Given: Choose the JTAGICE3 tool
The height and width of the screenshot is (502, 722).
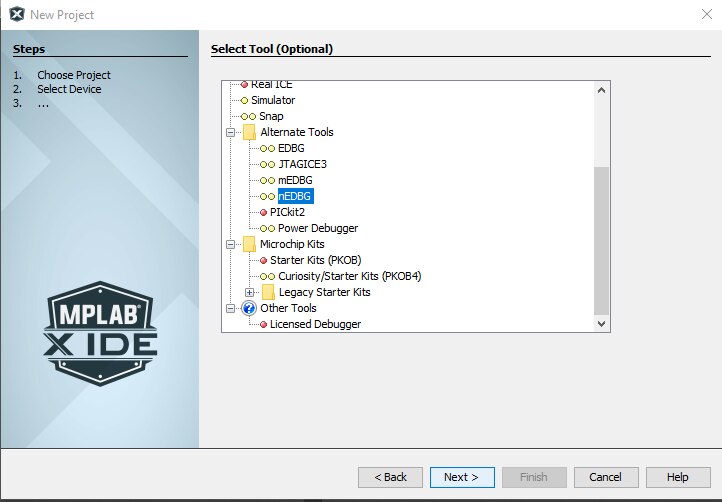Looking at the screenshot, I should pyautogui.click(x=303, y=164).
